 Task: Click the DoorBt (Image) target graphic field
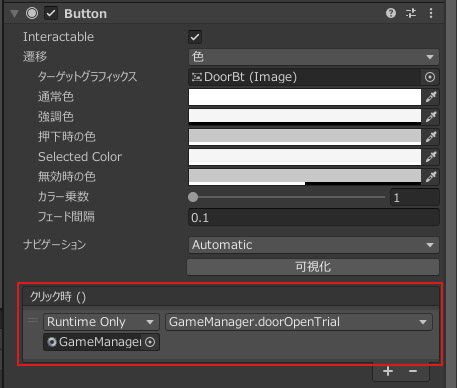[x=304, y=77]
